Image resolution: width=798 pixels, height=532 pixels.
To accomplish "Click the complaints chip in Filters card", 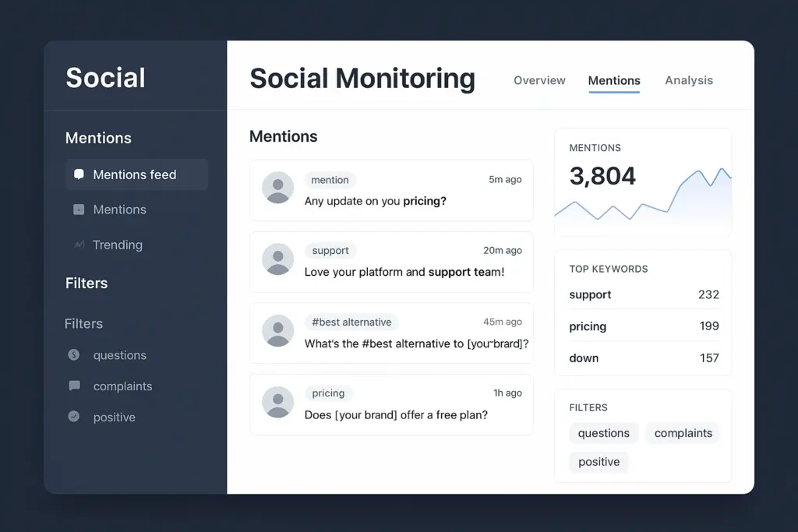I will tap(683, 433).
